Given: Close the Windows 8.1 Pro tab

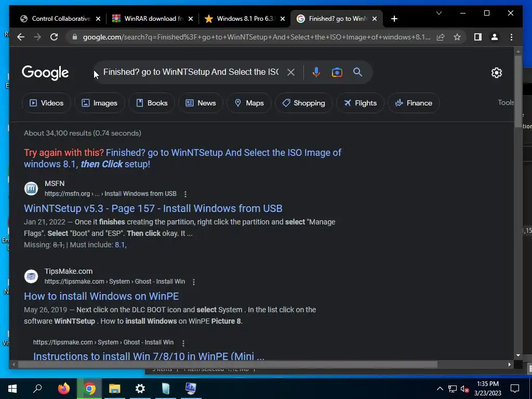Looking at the screenshot, I should tap(283, 19).
